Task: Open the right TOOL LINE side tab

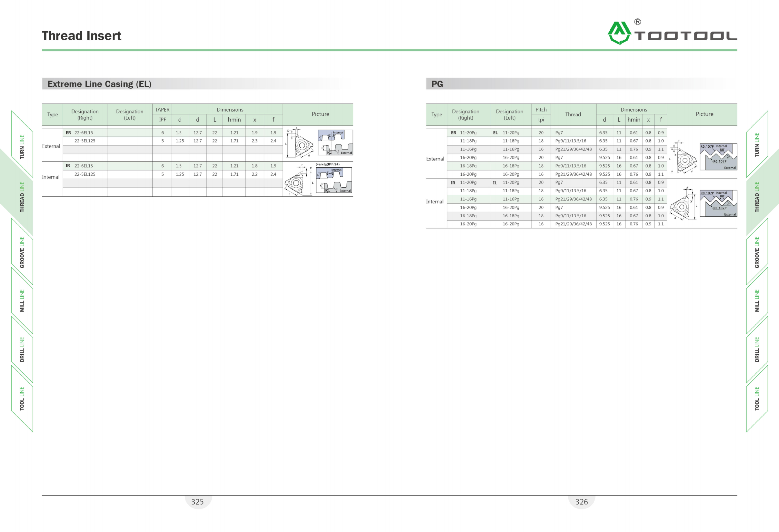Action: click(757, 398)
